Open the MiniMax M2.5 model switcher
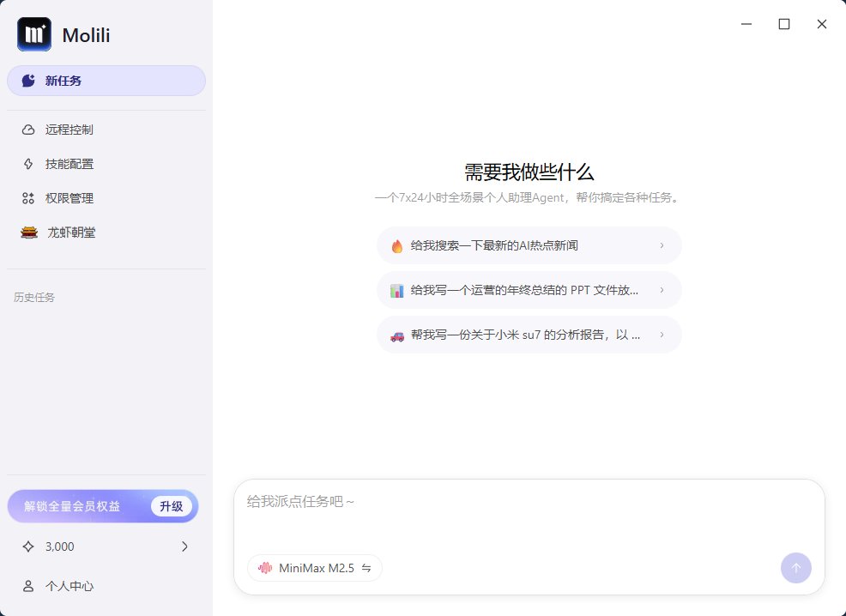The width and height of the screenshot is (846, 616). tap(315, 567)
